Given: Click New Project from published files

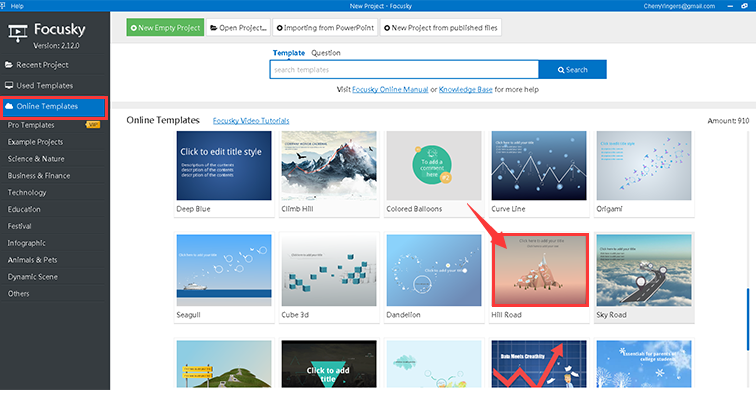Looking at the screenshot, I should click(x=441, y=27).
